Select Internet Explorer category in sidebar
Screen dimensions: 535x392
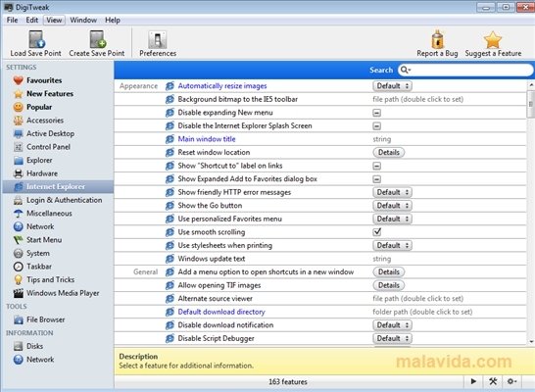click(56, 186)
